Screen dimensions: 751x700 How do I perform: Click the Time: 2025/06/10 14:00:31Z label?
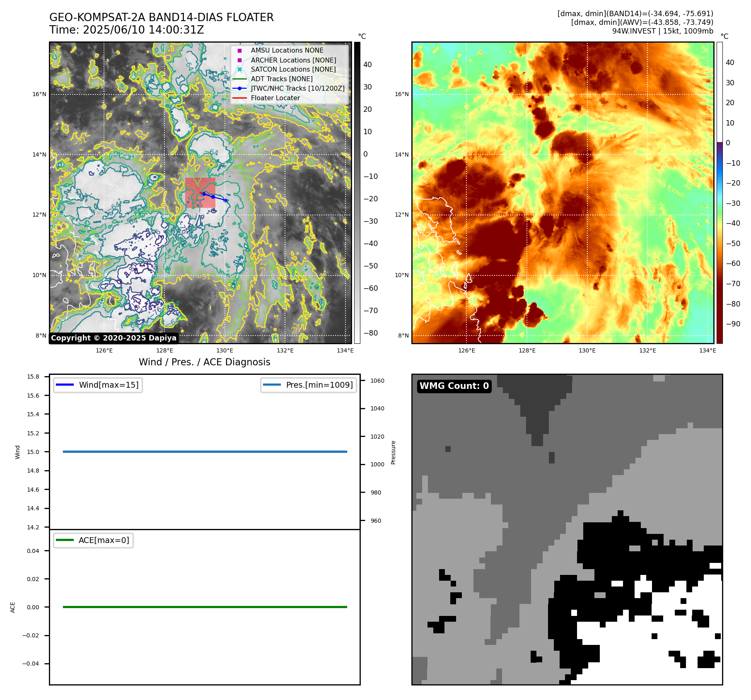pyautogui.click(x=127, y=30)
